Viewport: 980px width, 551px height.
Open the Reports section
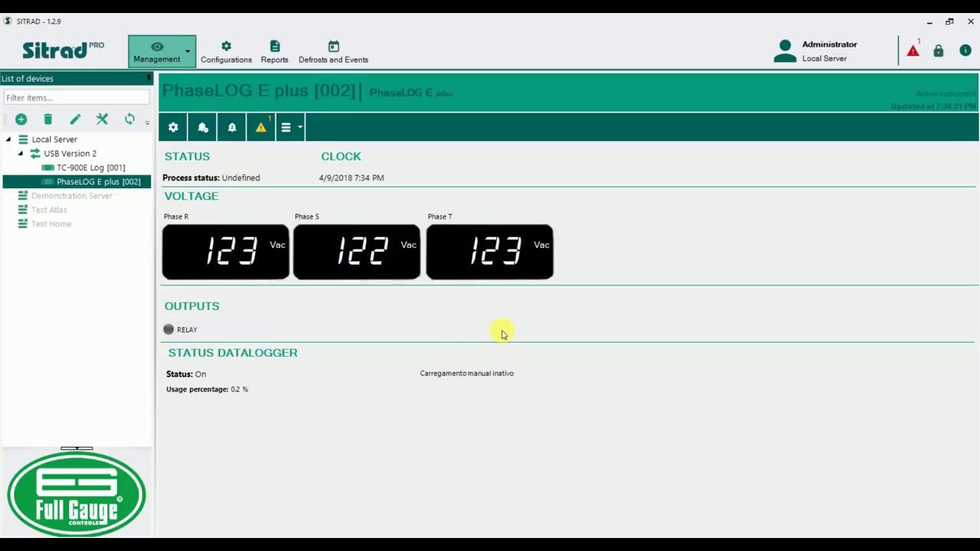tap(274, 52)
